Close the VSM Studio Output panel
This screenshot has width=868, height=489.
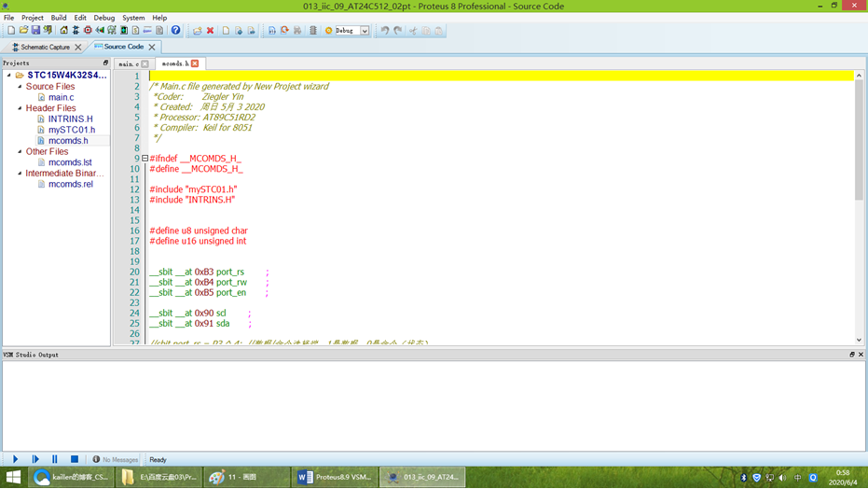(x=861, y=355)
